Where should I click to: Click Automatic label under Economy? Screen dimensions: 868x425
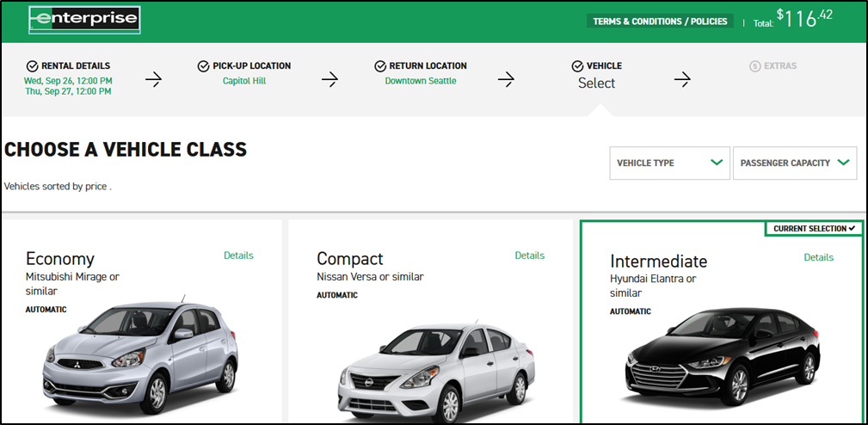46,310
